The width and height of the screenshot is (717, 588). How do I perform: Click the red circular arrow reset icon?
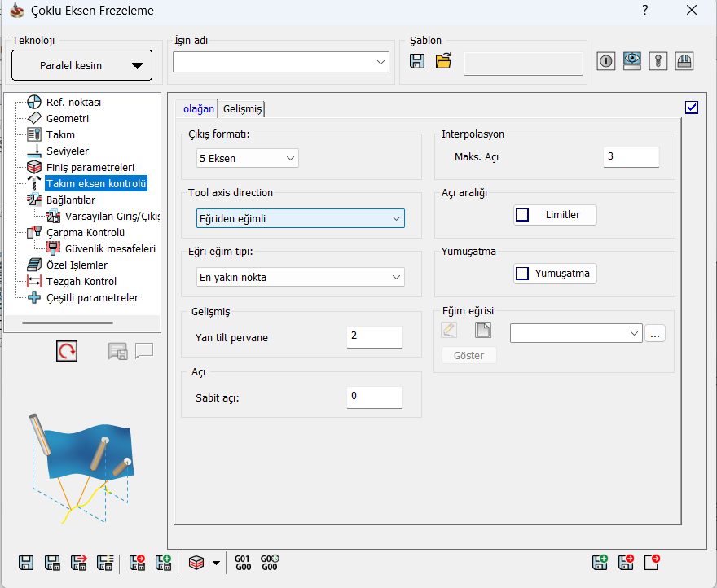[x=67, y=351]
